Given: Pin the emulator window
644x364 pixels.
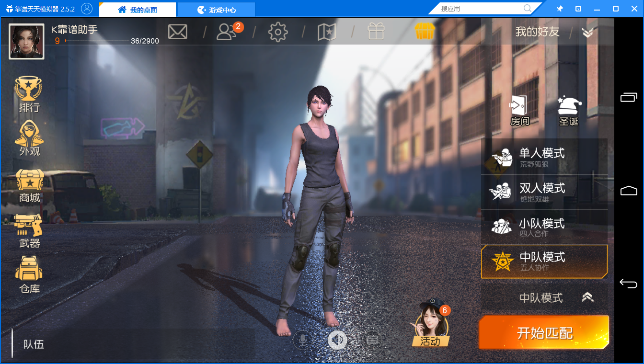Looking at the screenshot, I should point(560,9).
